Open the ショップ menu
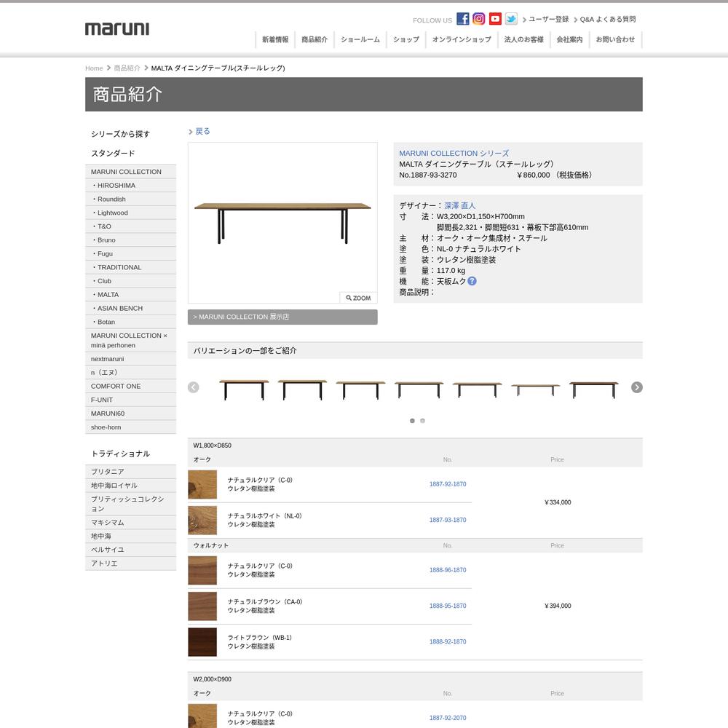 [x=406, y=39]
